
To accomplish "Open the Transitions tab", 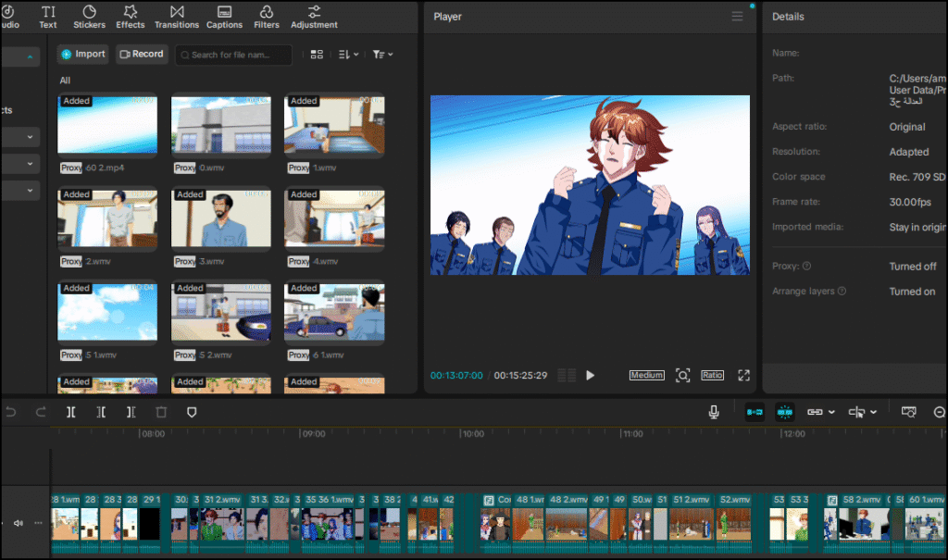I will pyautogui.click(x=177, y=17).
